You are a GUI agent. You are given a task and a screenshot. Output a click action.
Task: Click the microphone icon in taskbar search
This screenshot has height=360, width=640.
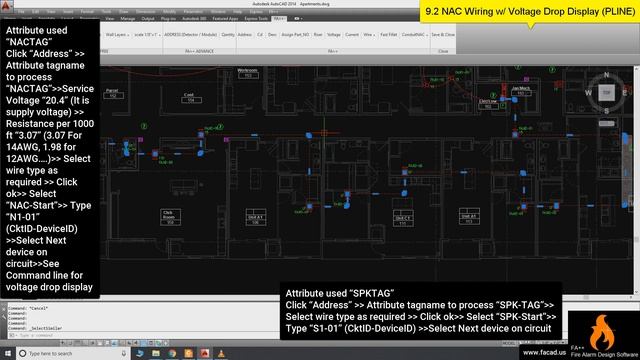pos(124,353)
